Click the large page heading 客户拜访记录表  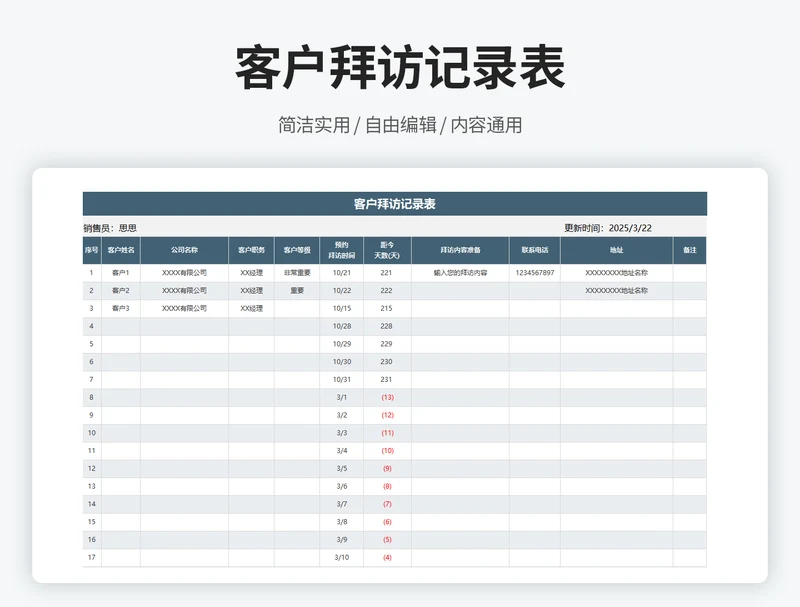tap(400, 68)
